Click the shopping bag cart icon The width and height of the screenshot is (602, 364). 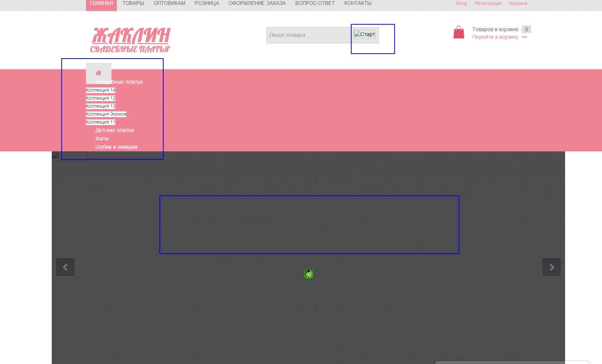point(459,33)
